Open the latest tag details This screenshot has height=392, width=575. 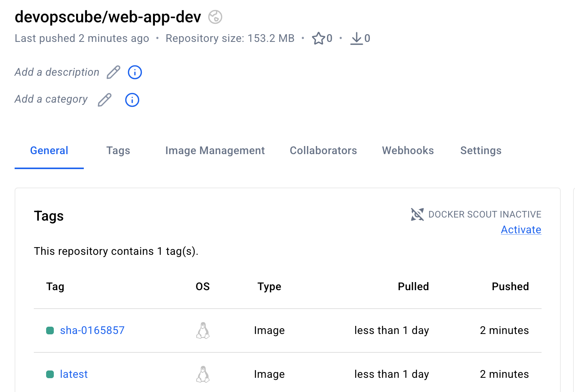pos(74,374)
